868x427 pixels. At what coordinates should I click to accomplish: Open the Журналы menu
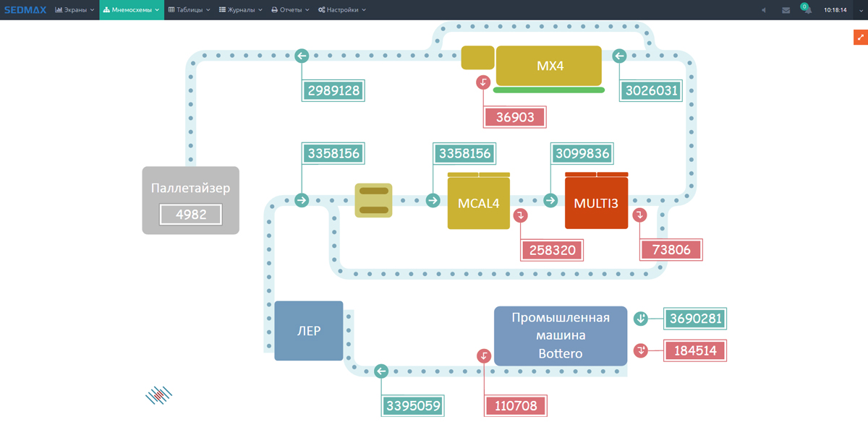coord(241,10)
